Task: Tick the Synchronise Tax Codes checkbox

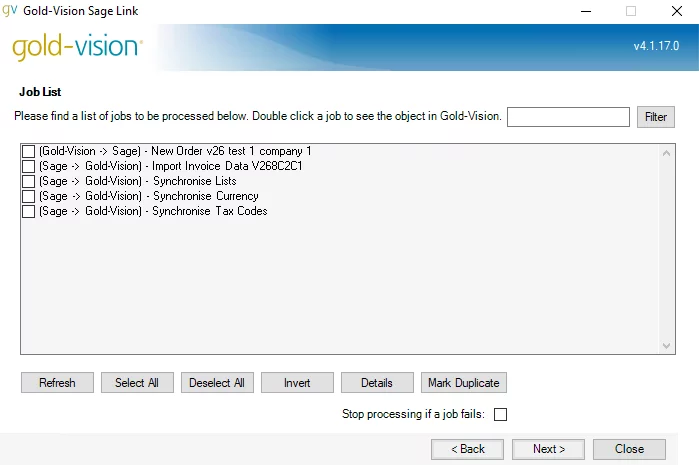Action: coord(29,211)
